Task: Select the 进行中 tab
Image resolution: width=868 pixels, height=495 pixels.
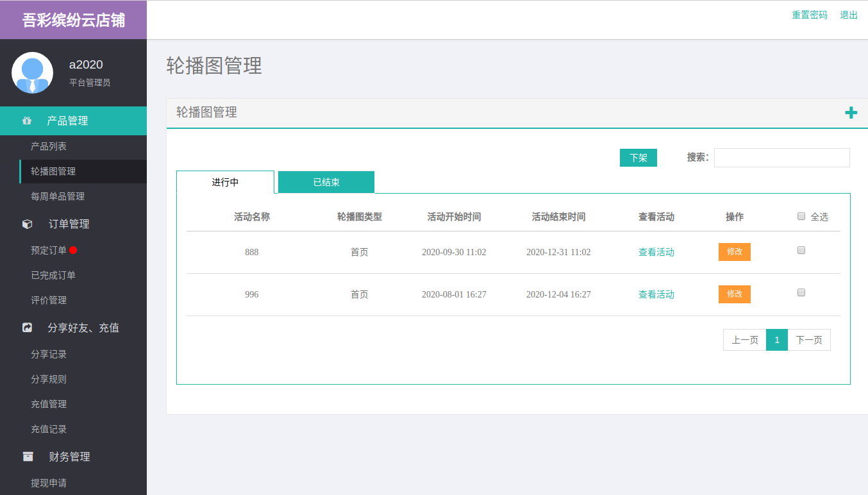Action: click(225, 182)
